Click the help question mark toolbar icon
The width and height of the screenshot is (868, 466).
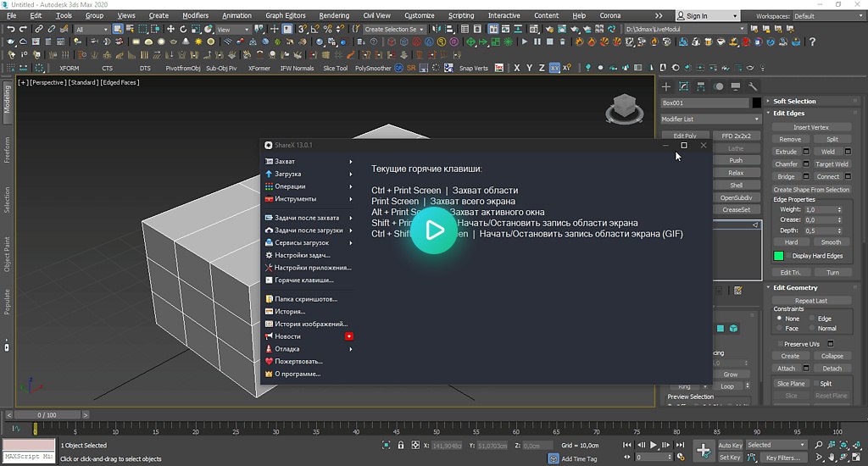(x=812, y=42)
